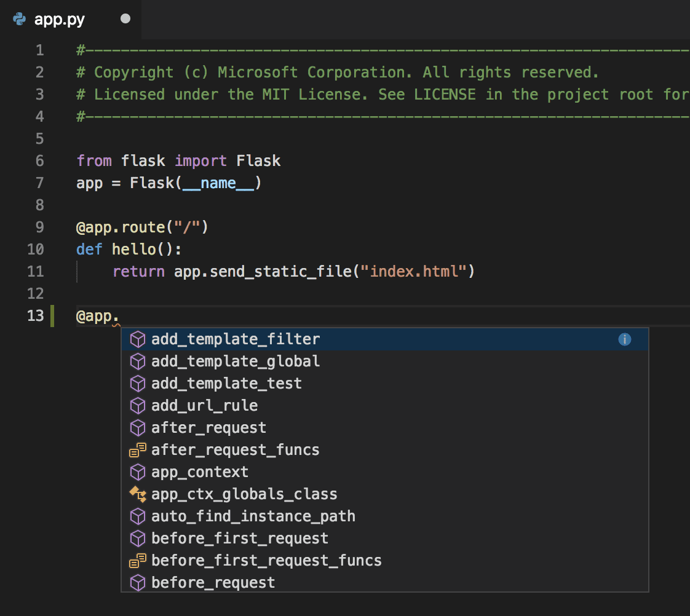Pick add_url_rule from suggestions
This screenshot has width=690, height=616.
point(384,406)
